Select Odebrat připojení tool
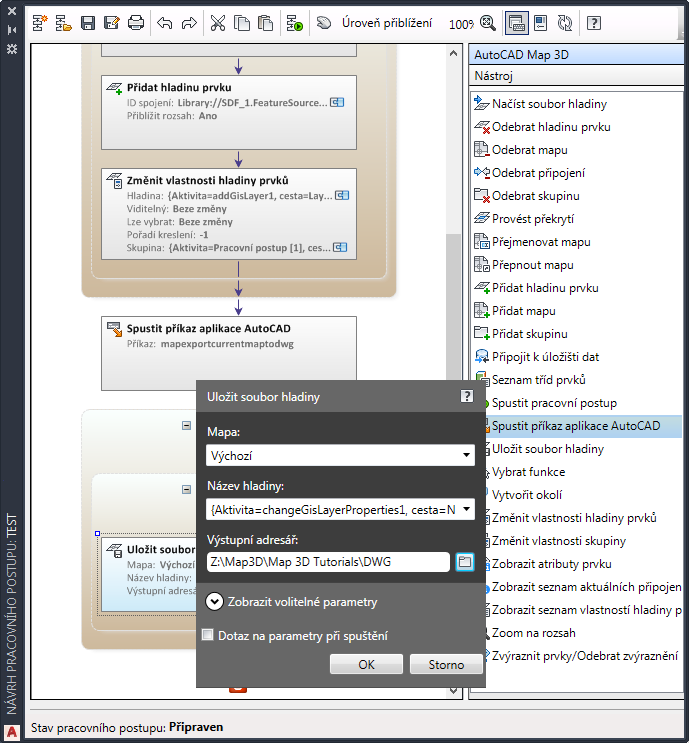This screenshot has width=689, height=743. pos(530,173)
